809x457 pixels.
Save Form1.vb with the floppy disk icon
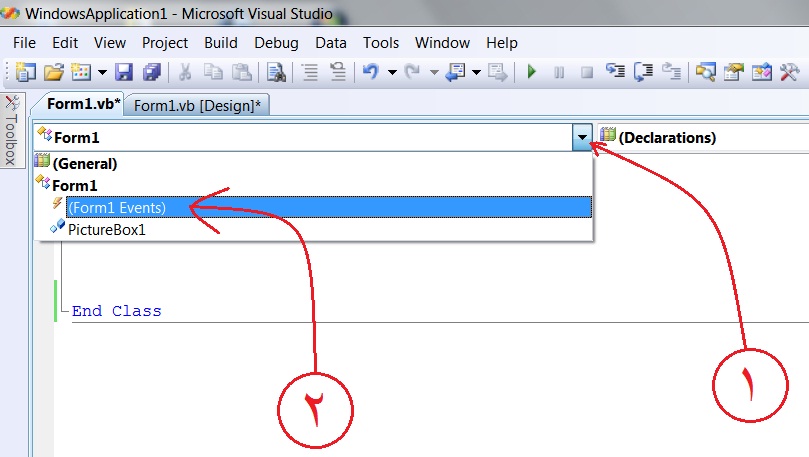124,72
